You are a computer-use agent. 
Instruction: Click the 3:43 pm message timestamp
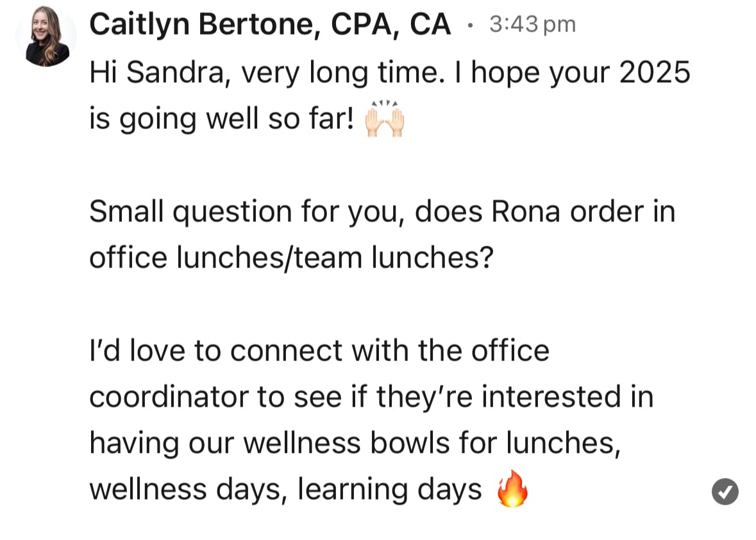click(x=532, y=24)
